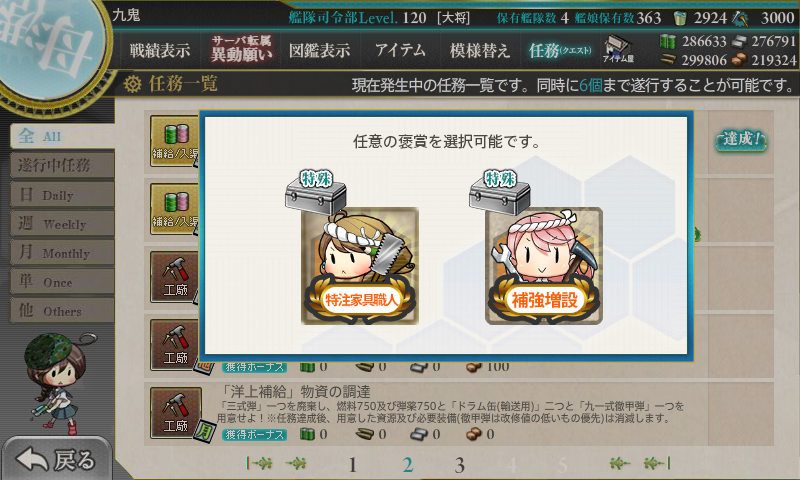800x480 pixels.
Task: Open サーバ転属 異動願い menu item
Action: (x=241, y=49)
